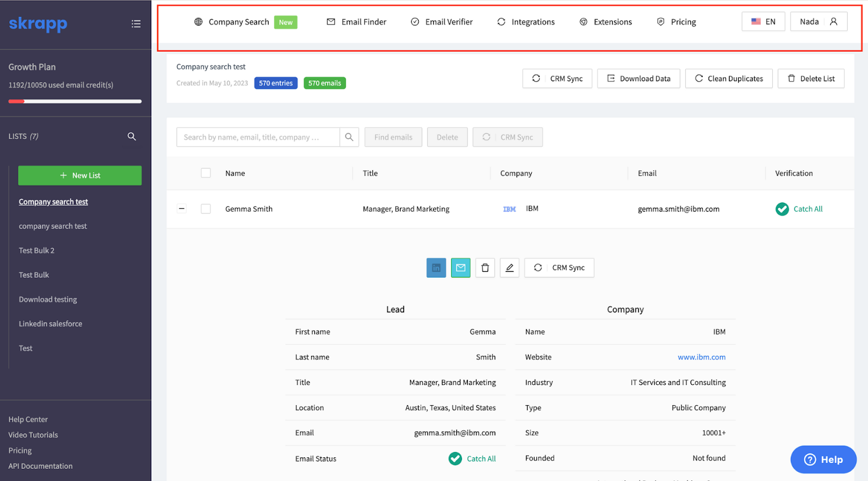Click the Delete button beside Find emails
868x481 pixels.
(447, 137)
